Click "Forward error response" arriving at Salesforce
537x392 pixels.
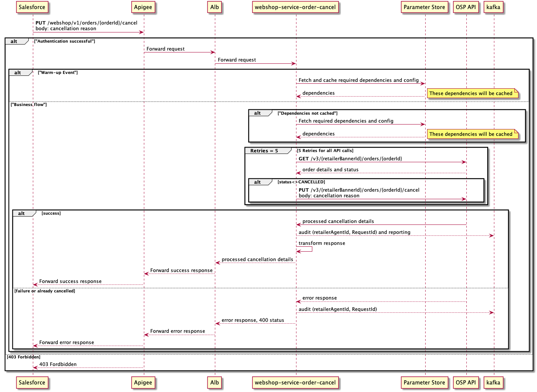pos(67,343)
